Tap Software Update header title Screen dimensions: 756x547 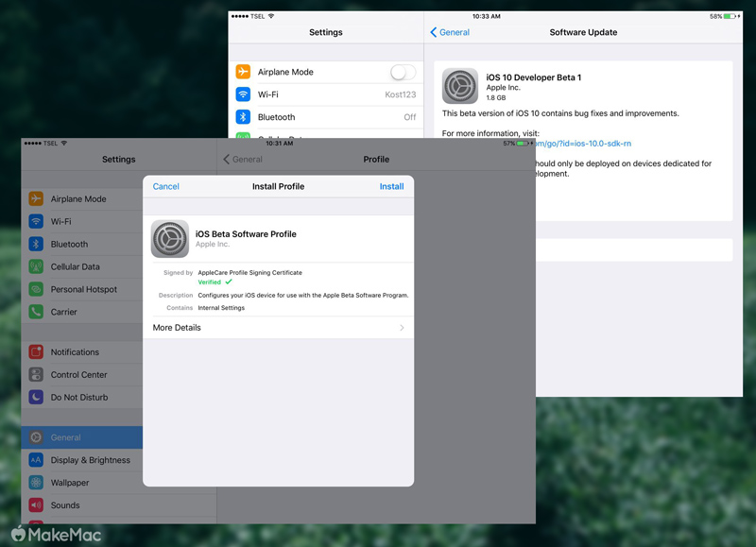click(583, 32)
